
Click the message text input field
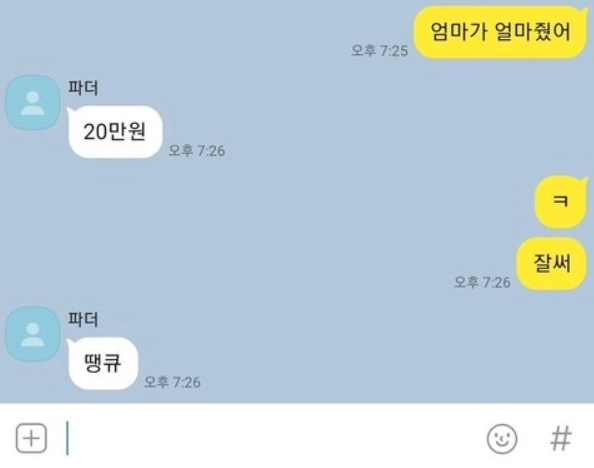click(x=273, y=438)
